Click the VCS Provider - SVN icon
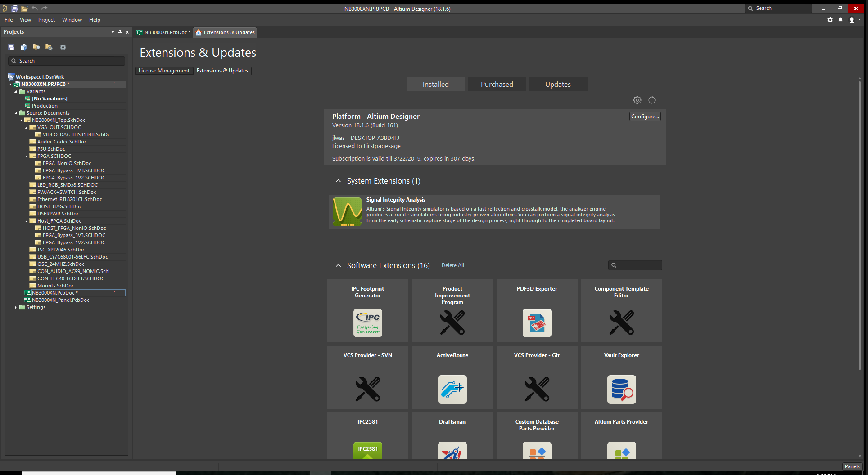This screenshot has width=868, height=475. click(368, 390)
